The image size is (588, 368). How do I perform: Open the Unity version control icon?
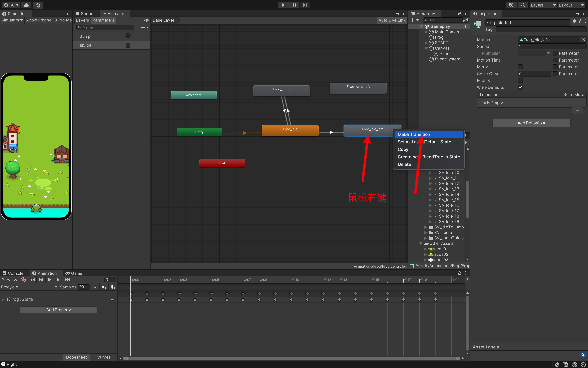(38, 5)
